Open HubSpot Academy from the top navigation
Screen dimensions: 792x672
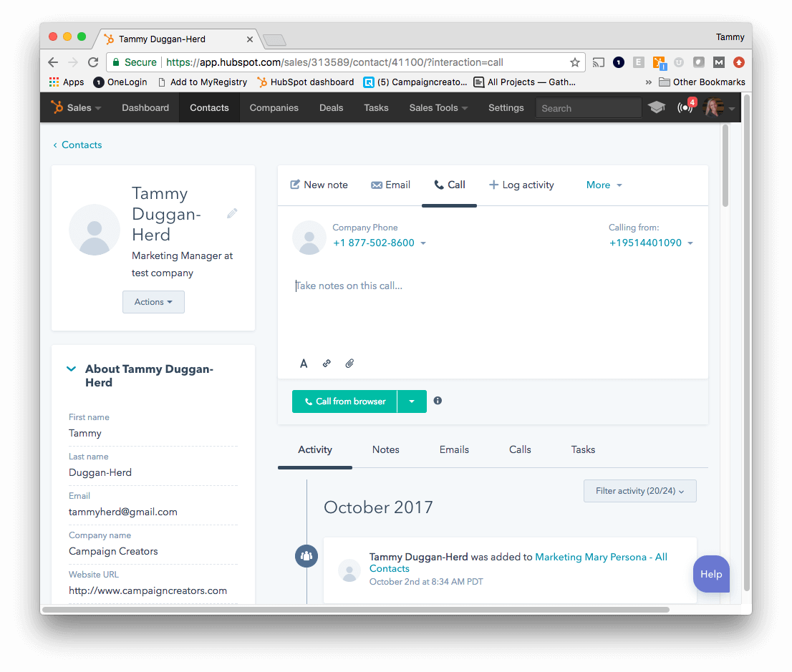pyautogui.click(x=657, y=107)
